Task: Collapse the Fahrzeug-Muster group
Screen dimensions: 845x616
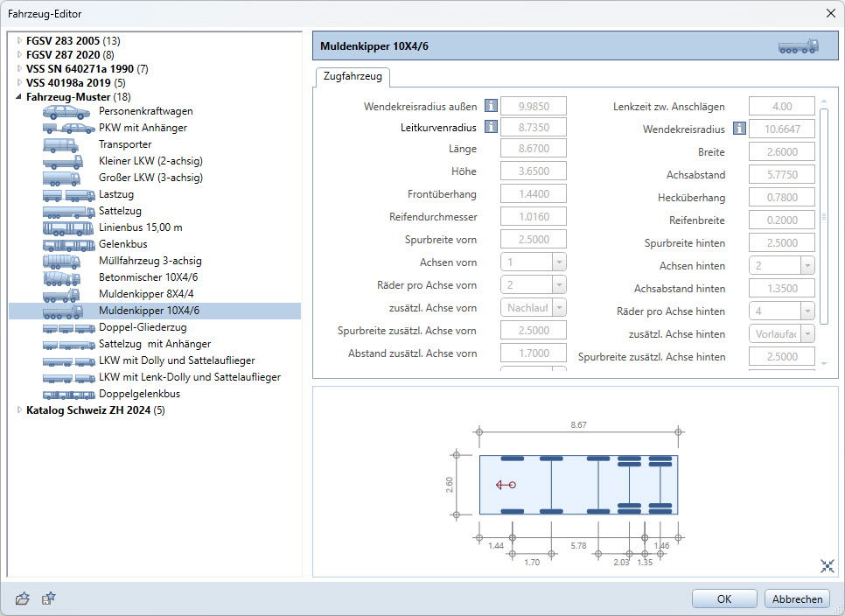Action: [x=19, y=97]
